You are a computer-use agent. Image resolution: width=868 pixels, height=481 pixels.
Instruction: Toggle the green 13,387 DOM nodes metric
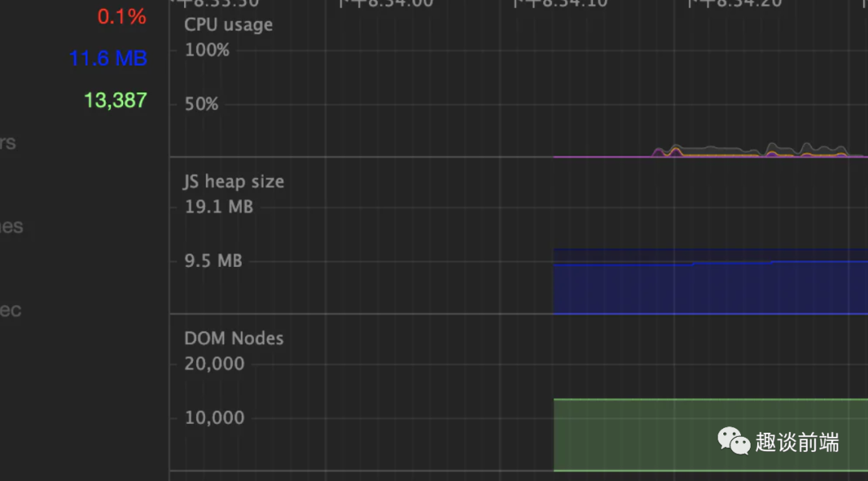pyautogui.click(x=116, y=101)
